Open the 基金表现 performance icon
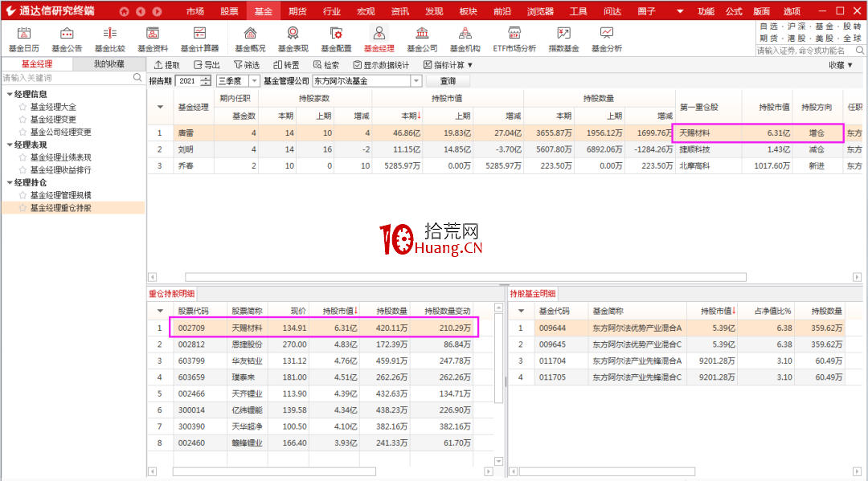This screenshot has width=868, height=481. click(x=293, y=40)
